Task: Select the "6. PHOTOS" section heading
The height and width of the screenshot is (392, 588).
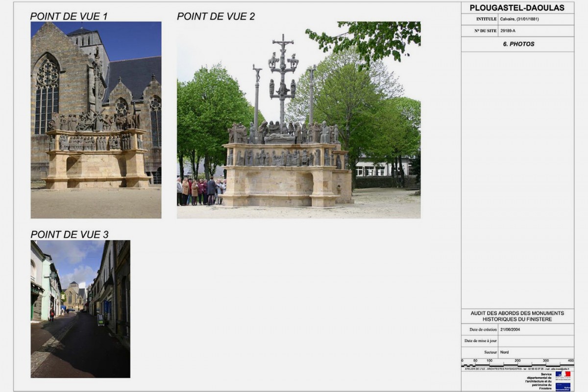Action: coord(518,44)
